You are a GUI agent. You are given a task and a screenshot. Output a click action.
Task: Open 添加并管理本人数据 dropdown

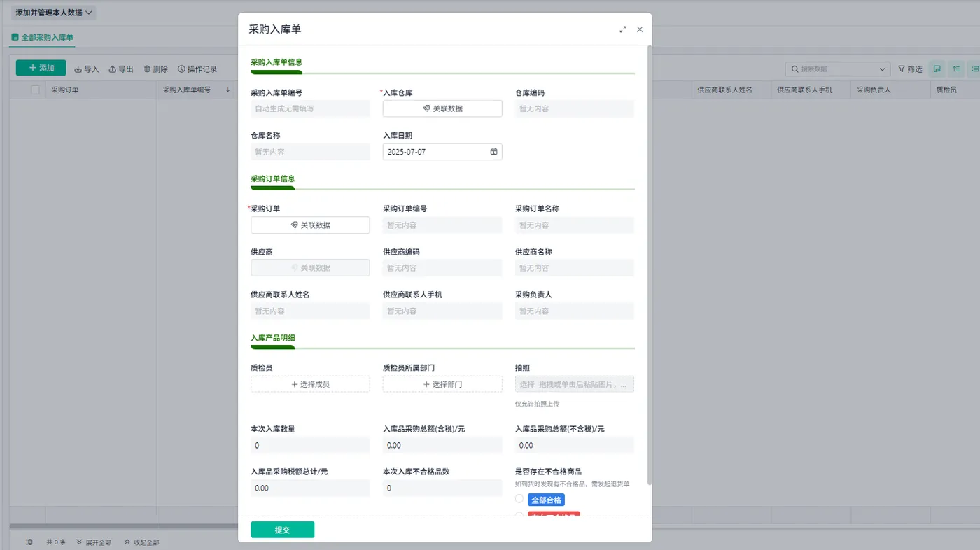[54, 13]
